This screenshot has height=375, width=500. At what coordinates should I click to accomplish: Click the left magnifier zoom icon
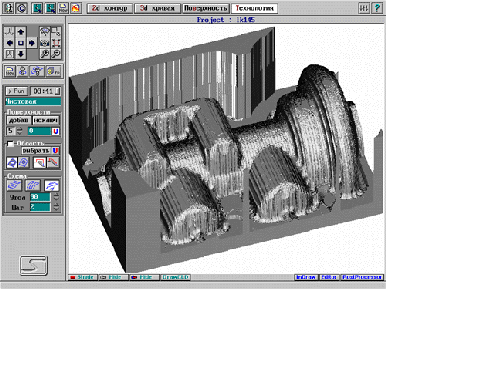(45, 54)
